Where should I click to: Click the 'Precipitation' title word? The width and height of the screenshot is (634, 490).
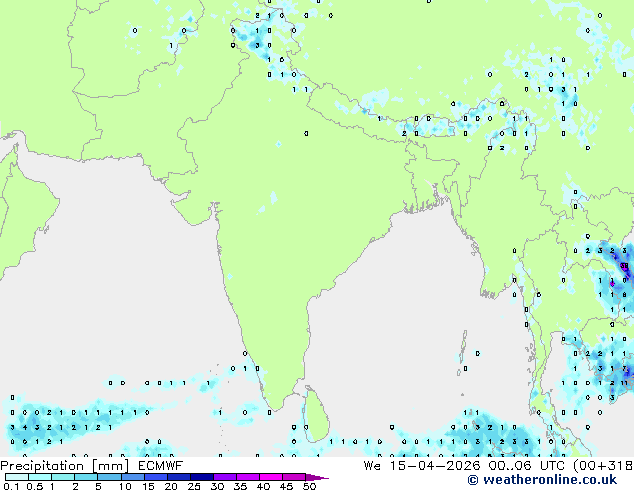pos(42,466)
